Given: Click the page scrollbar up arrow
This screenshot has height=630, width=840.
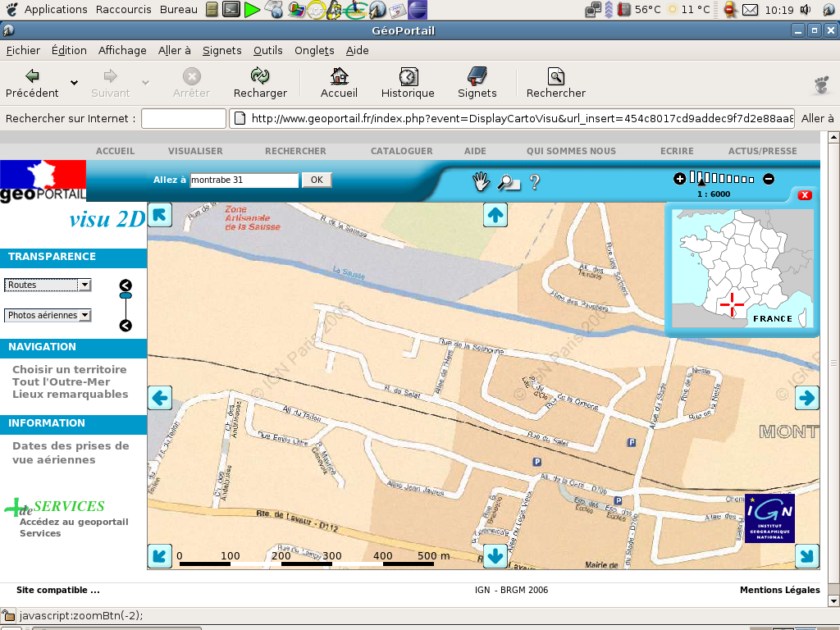Looking at the screenshot, I should tap(833, 138).
